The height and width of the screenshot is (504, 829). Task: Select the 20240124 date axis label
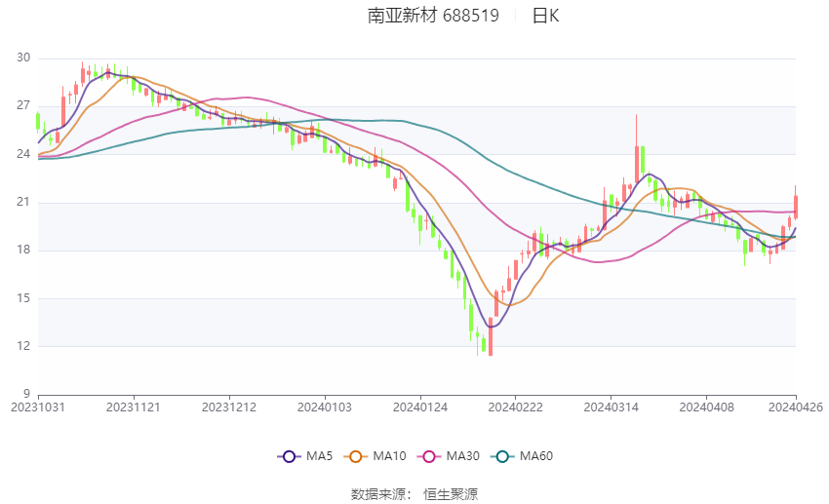pyautogui.click(x=420, y=407)
